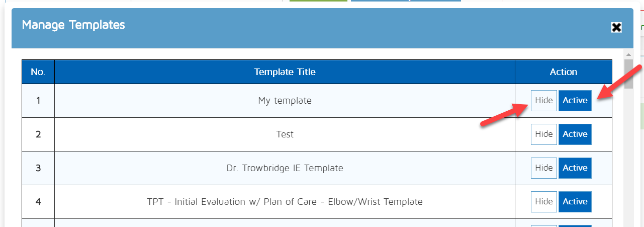The height and width of the screenshot is (227, 644).
Task: Click the scrollbar up arrow
Action: 628,54
